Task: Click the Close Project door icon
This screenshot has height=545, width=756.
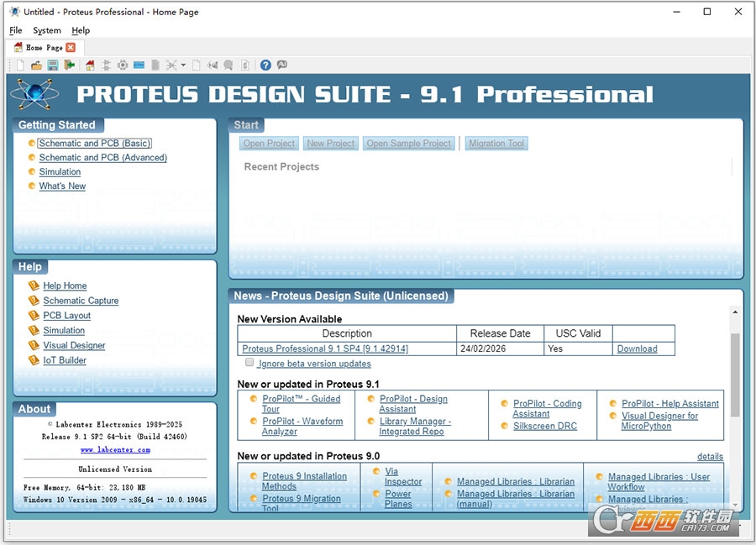Action: (x=70, y=65)
